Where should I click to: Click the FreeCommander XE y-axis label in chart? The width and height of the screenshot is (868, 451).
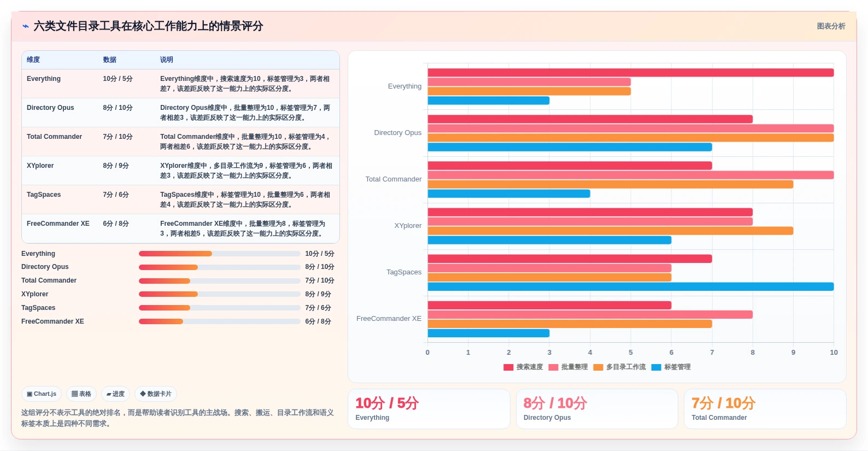(389, 319)
